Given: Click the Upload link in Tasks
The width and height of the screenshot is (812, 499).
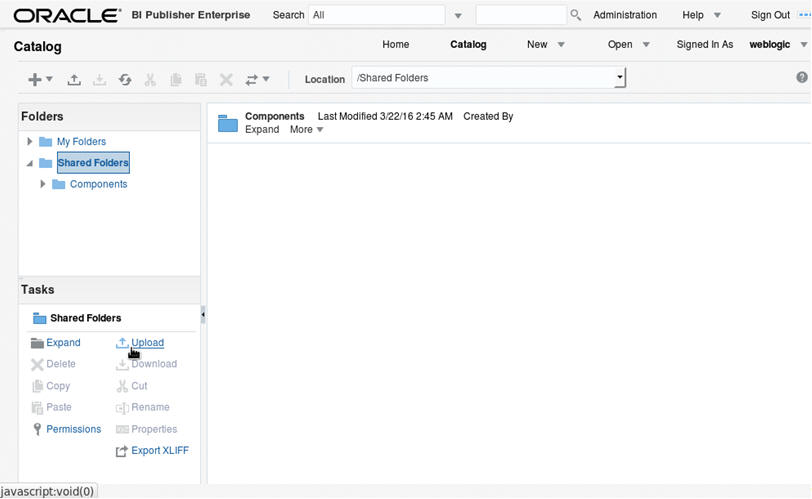Looking at the screenshot, I should [148, 343].
